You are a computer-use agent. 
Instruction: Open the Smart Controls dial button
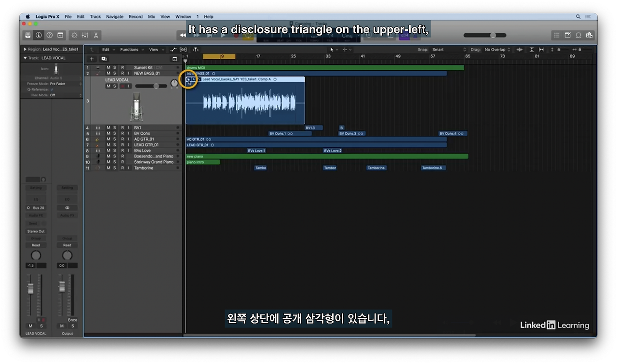pos(74,35)
